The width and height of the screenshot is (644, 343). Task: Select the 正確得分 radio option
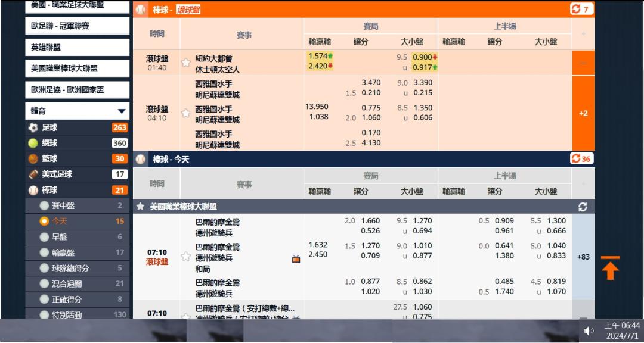click(x=44, y=299)
